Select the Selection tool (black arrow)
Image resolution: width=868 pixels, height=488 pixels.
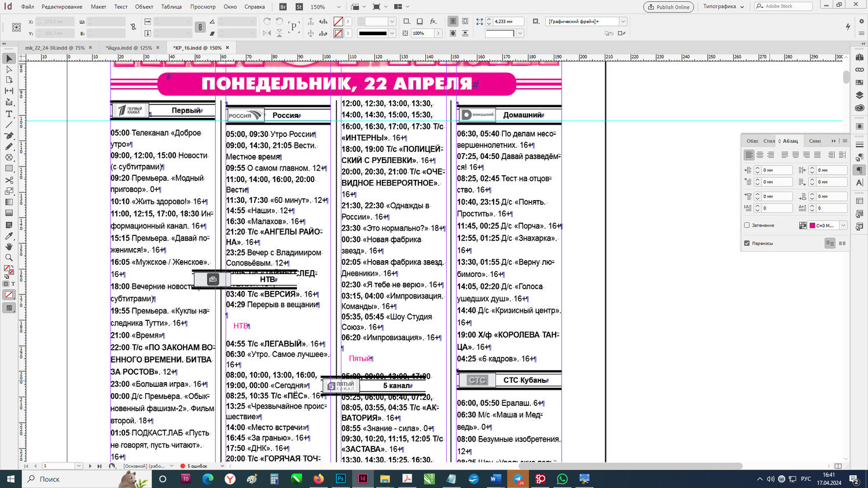(9, 58)
